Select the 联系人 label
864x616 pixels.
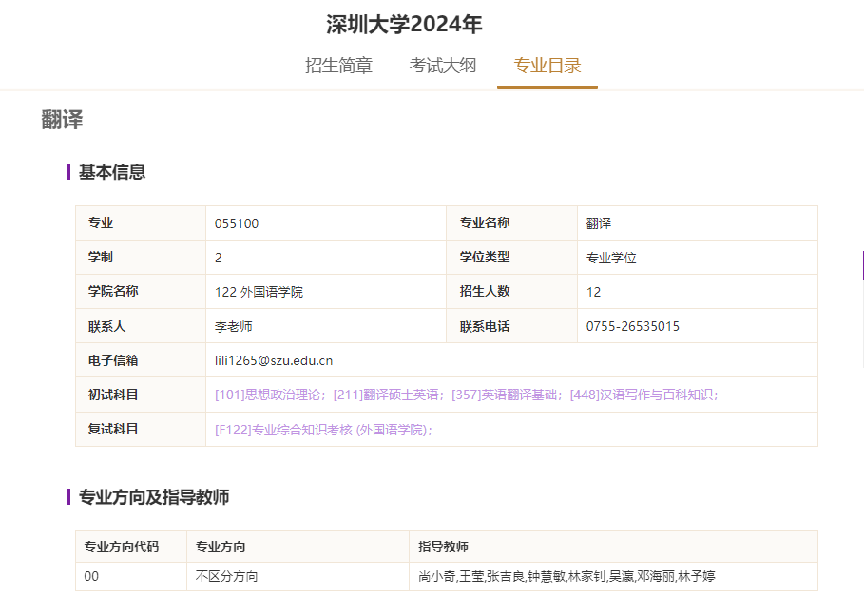(106, 327)
